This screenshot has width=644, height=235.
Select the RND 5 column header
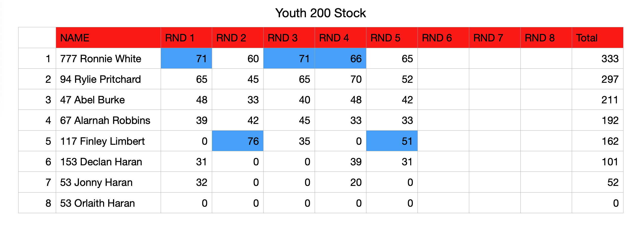click(392, 38)
